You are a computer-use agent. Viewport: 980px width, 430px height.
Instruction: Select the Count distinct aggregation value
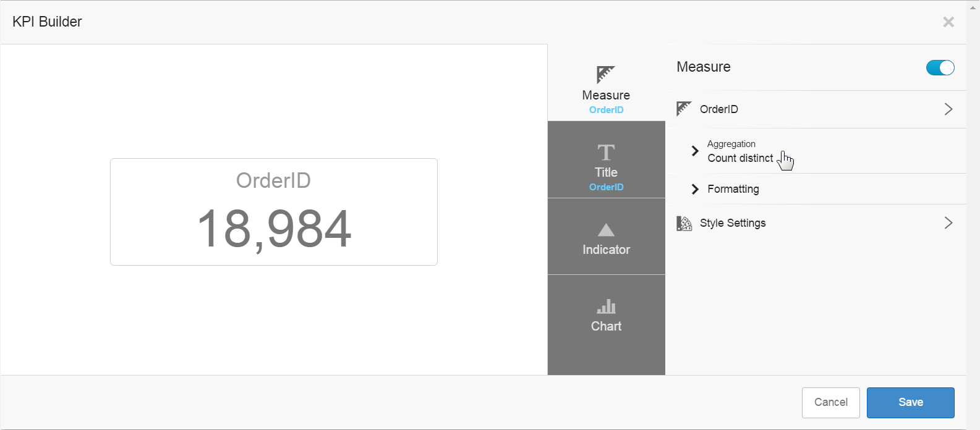click(x=740, y=158)
